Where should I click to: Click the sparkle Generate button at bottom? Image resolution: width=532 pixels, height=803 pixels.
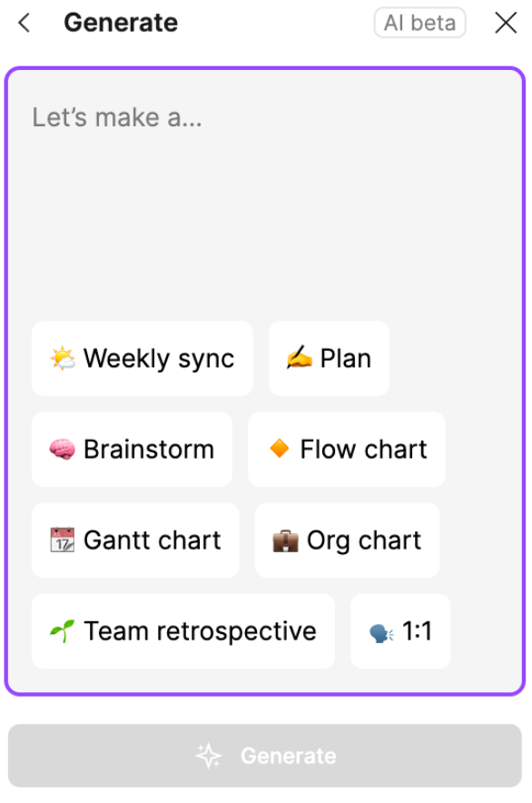[x=265, y=756]
